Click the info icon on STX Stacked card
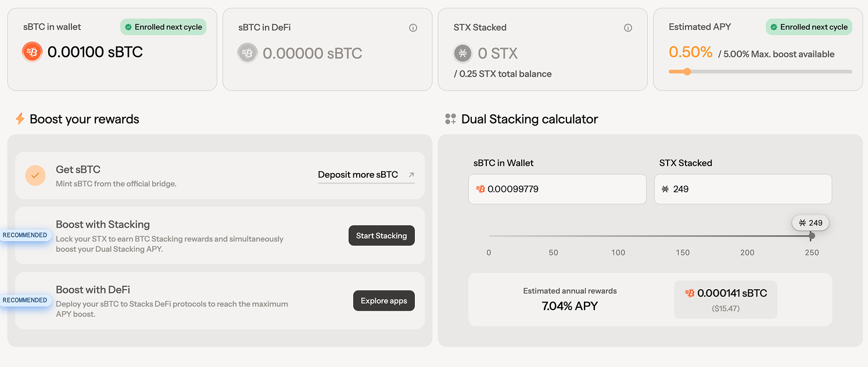The height and width of the screenshot is (367, 868). point(628,27)
